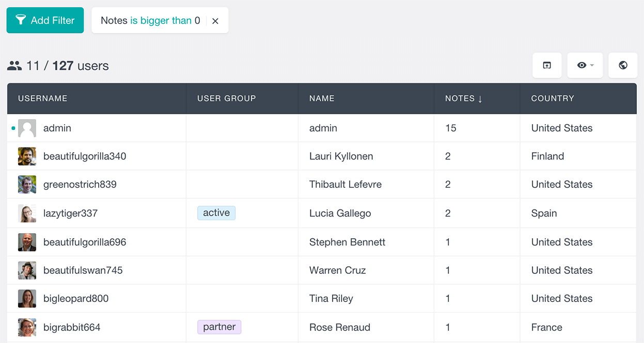Open bigleopard800 avatar thumbnail
This screenshot has width=644, height=343.
pos(27,299)
